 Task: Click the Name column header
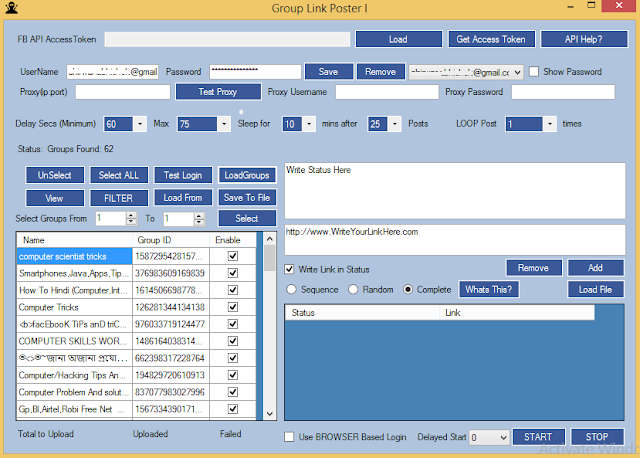[x=74, y=240]
